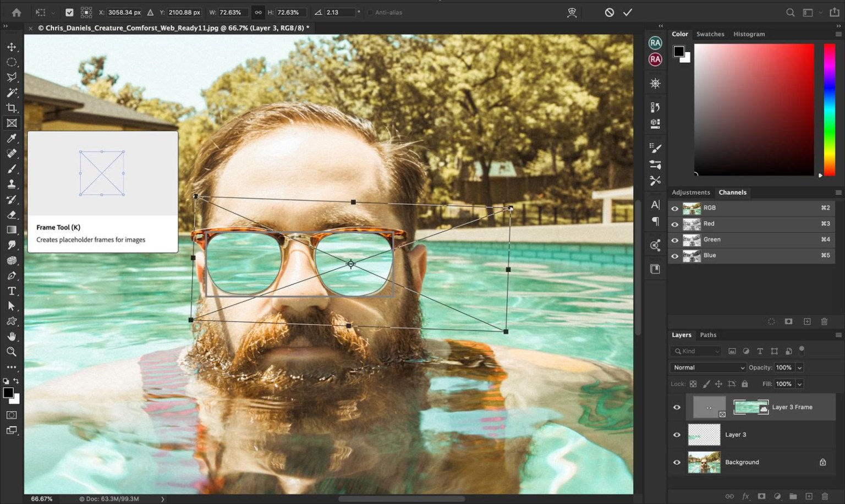Choose the Crop tool
845x504 pixels.
click(x=11, y=108)
